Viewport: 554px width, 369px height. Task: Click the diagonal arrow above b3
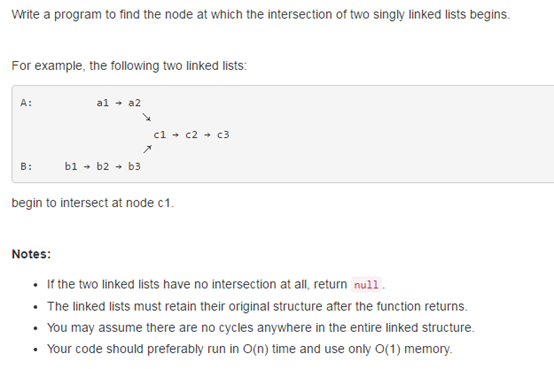pyautogui.click(x=147, y=149)
